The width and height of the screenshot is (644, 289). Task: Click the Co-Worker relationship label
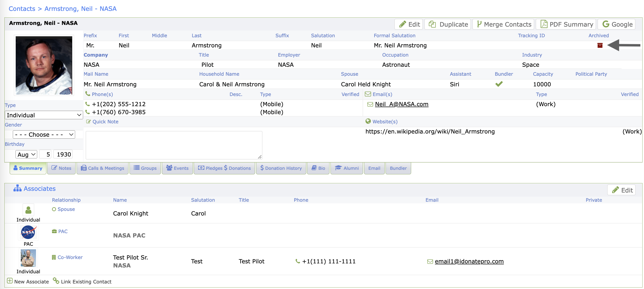tap(70, 257)
